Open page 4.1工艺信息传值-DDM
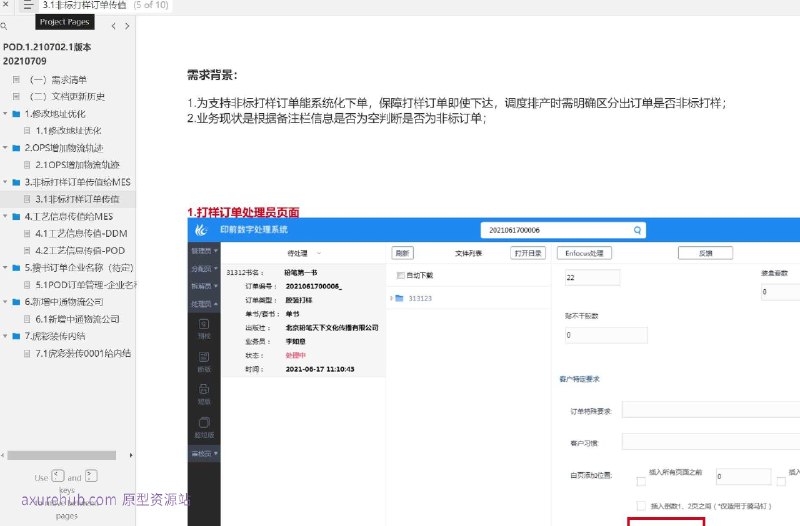 click(81, 234)
